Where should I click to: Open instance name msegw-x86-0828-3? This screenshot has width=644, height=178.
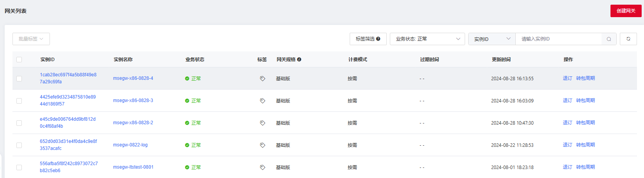[133, 100]
